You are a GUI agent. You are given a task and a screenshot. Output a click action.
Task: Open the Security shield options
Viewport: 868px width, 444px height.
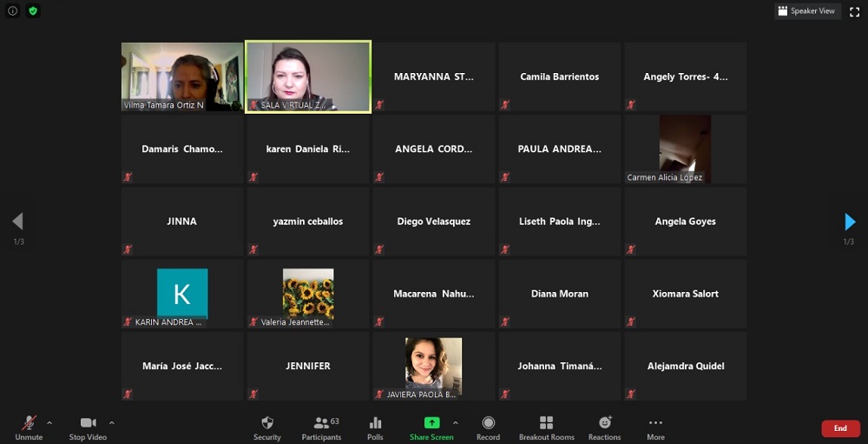point(267,423)
